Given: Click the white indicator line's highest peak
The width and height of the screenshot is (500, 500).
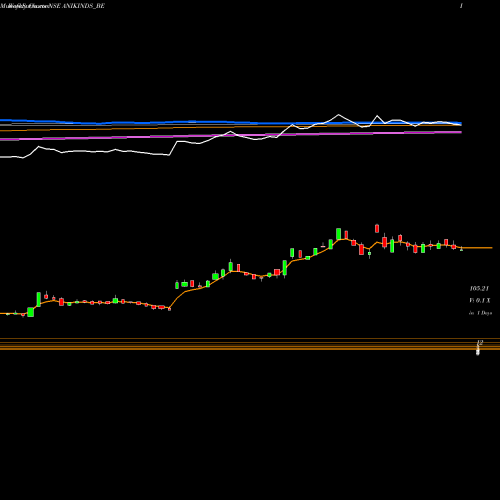Looking at the screenshot, I should pos(339,115).
